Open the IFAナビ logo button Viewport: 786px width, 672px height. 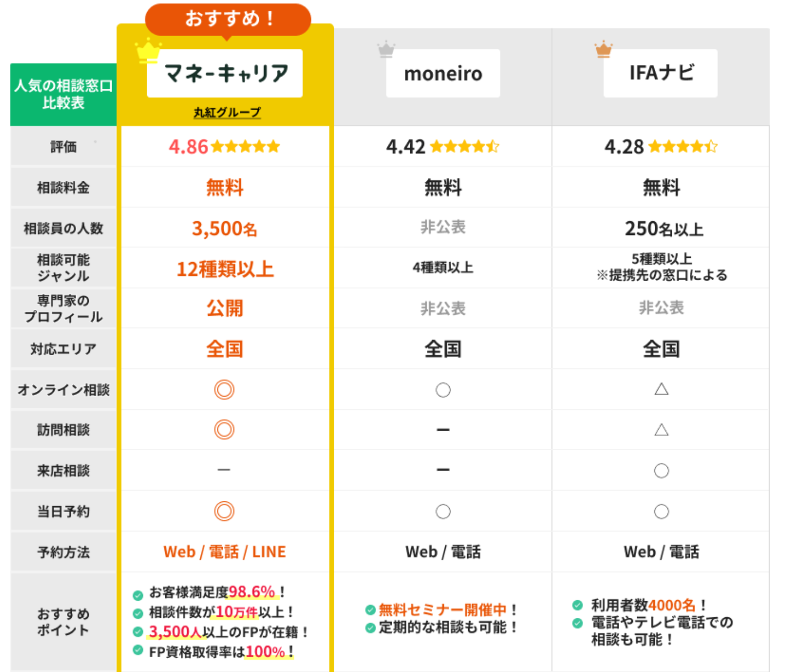661,73
